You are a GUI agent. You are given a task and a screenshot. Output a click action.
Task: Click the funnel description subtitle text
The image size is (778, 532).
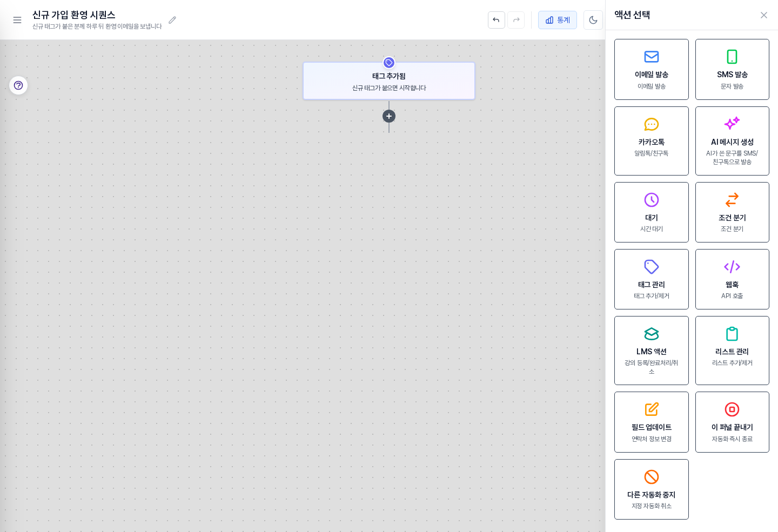point(97,26)
